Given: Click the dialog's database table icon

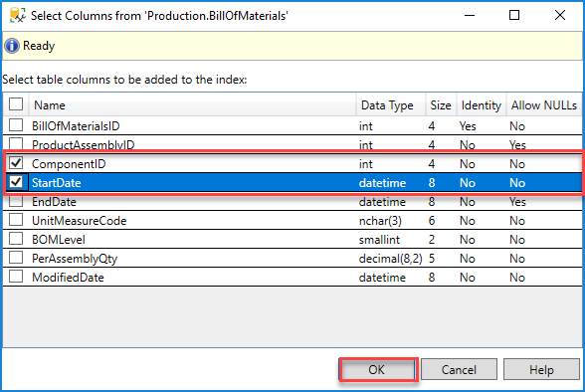Looking at the screenshot, I should coord(17,15).
